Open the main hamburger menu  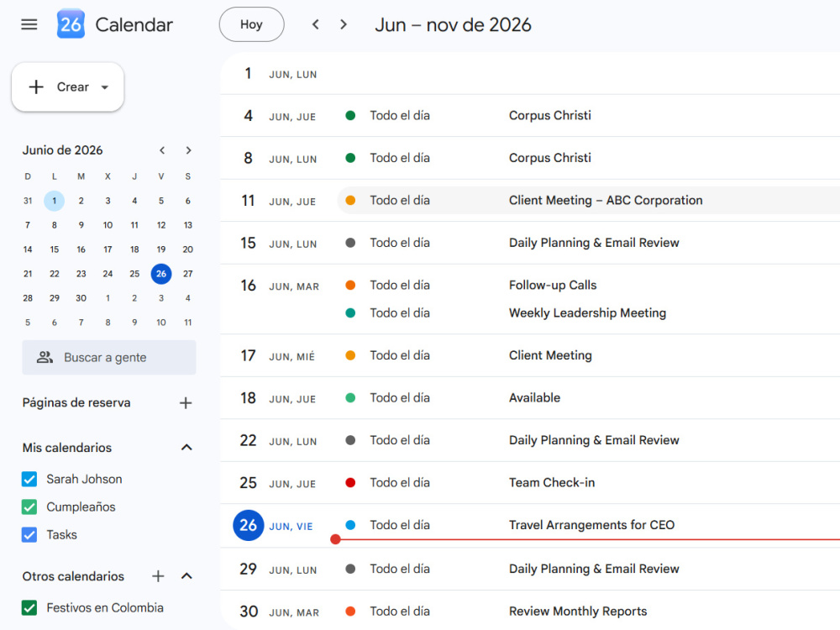pyautogui.click(x=29, y=24)
